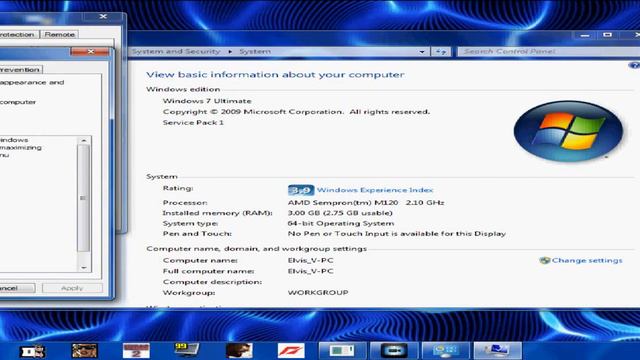Switch to the System Properties computer taskbar button
This screenshot has height=360, width=640.
point(498,350)
